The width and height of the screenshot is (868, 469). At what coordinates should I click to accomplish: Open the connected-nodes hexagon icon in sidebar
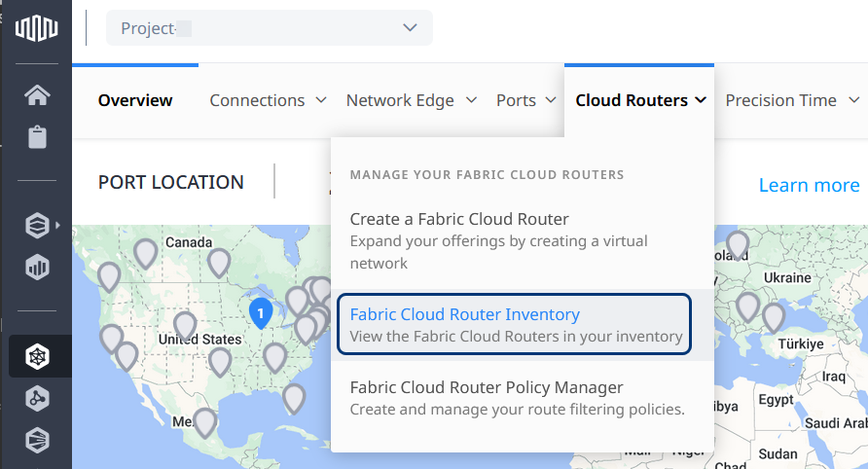pyautogui.click(x=37, y=398)
